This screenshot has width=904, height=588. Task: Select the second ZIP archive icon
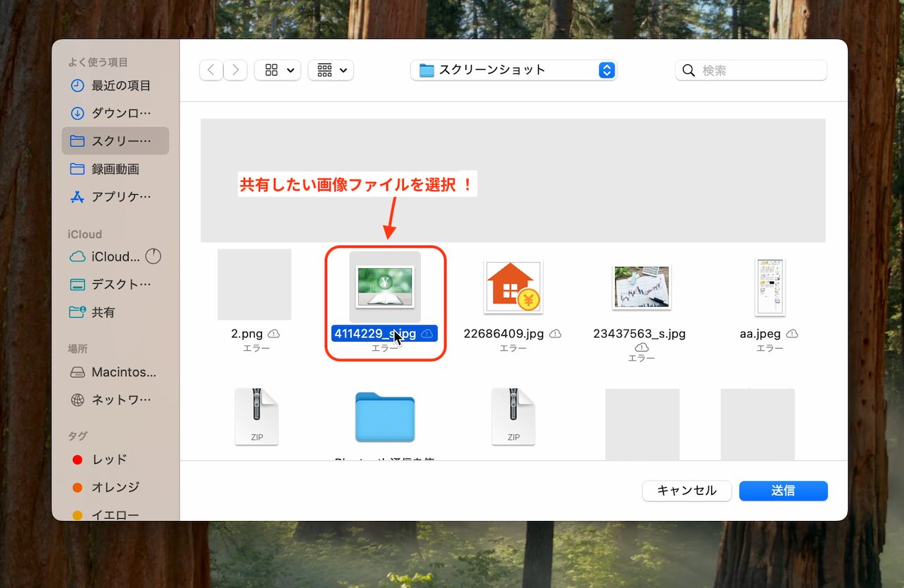pos(513,417)
